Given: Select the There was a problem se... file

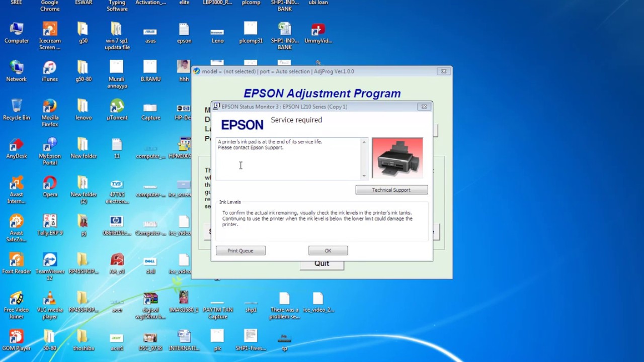Looking at the screenshot, I should [284, 305].
